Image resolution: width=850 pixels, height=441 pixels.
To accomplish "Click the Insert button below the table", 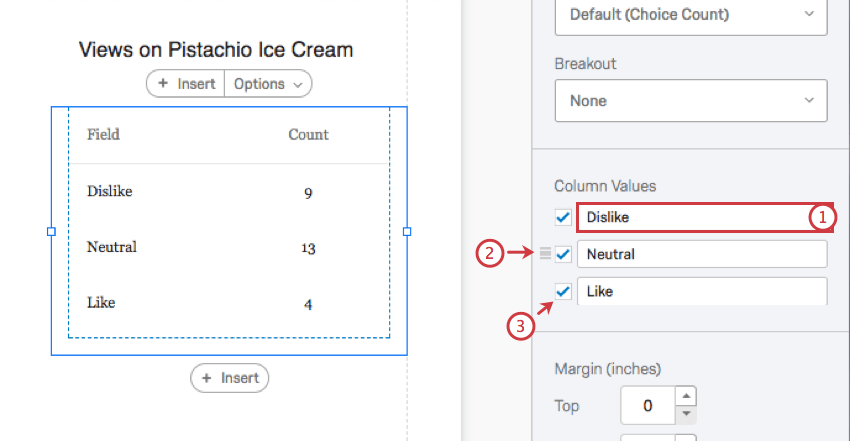I will [x=230, y=377].
